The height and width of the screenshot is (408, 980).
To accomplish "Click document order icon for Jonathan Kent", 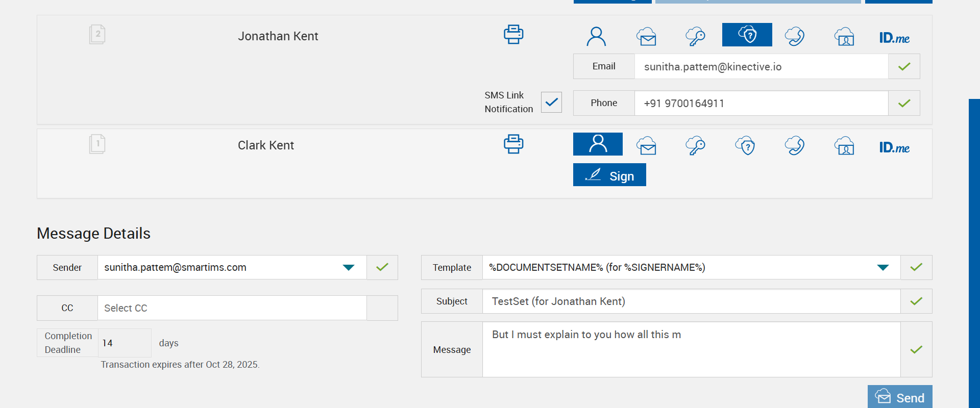I will [x=97, y=35].
